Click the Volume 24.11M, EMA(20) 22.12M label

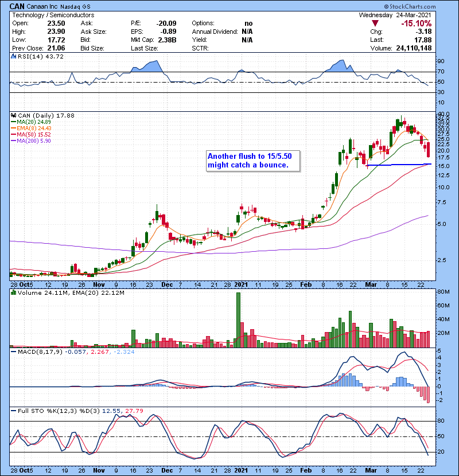pyautogui.click(x=71, y=292)
